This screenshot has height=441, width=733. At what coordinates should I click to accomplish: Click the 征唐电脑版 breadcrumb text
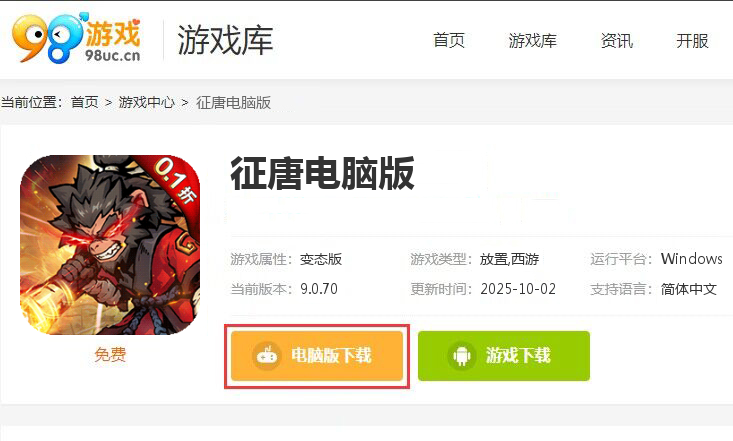[233, 102]
